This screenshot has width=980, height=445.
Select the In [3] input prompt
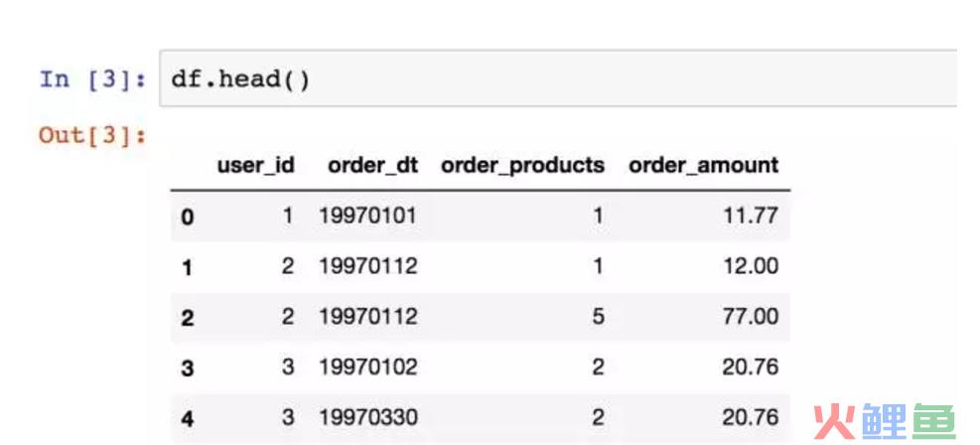pyautogui.click(x=93, y=79)
